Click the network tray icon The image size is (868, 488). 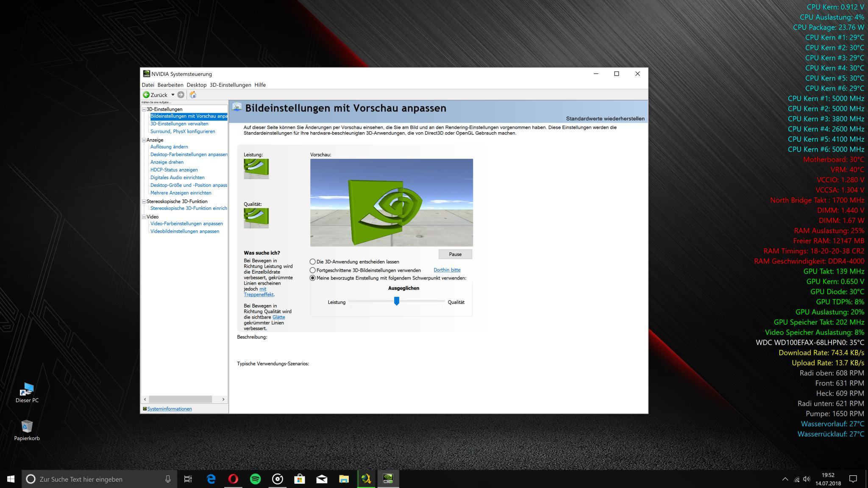pyautogui.click(x=796, y=479)
